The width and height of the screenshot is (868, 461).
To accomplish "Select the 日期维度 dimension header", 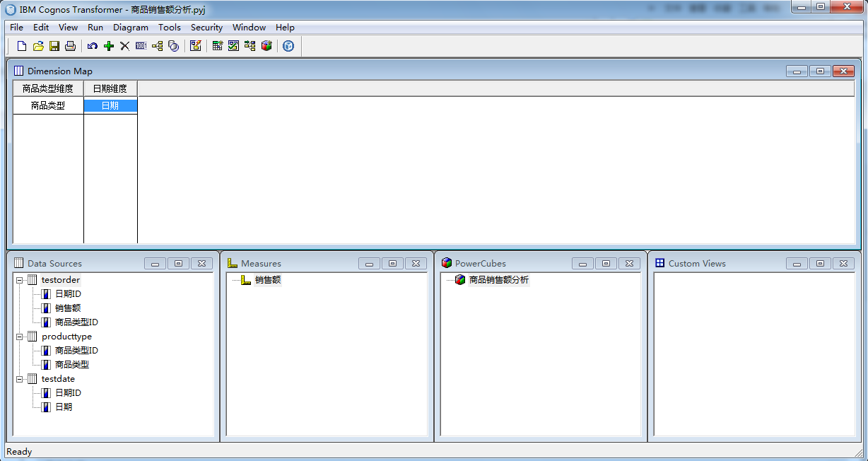I will [x=110, y=88].
